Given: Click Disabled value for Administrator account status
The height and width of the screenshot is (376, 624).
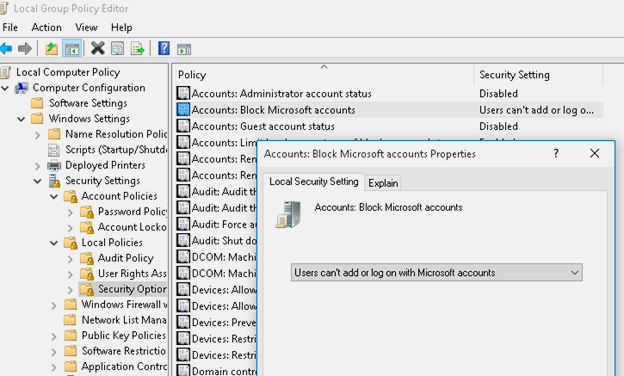Looking at the screenshot, I should tap(498, 94).
